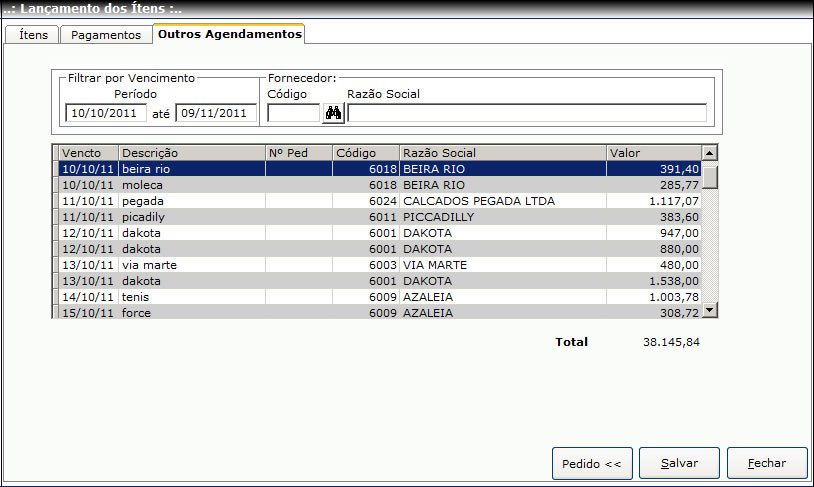Screen dimensions: 814x487
Task: Click the Razão Social table column header
Action: pyautogui.click(x=503, y=153)
